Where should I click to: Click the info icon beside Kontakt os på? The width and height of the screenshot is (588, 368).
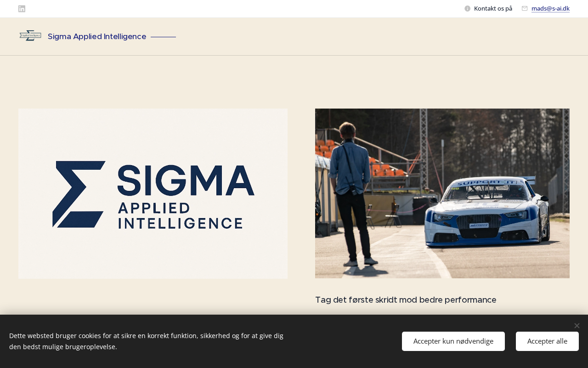[x=468, y=8]
